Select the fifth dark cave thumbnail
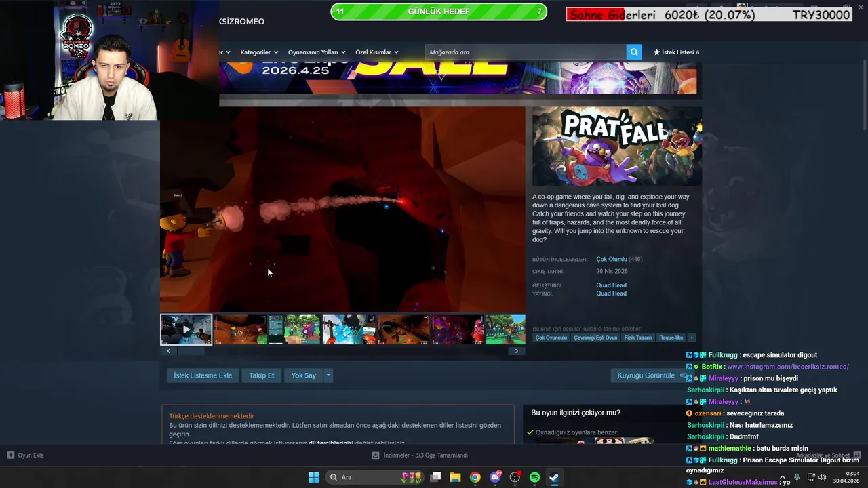Viewport: 868px width, 488px height. 403,329
